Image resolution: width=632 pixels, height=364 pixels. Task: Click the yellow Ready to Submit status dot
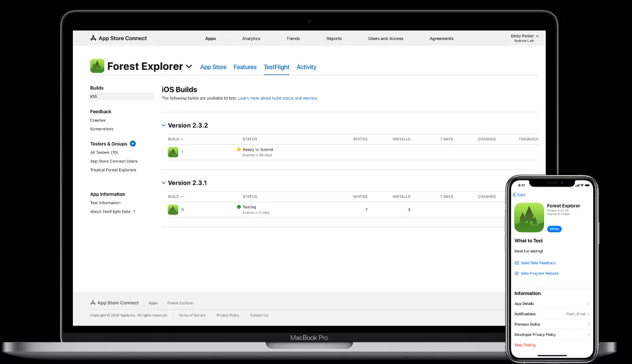click(239, 149)
